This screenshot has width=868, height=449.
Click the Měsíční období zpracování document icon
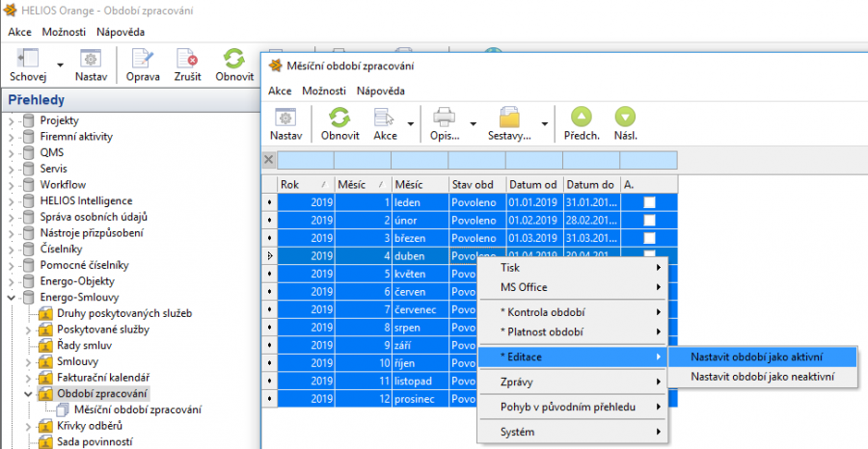point(63,409)
